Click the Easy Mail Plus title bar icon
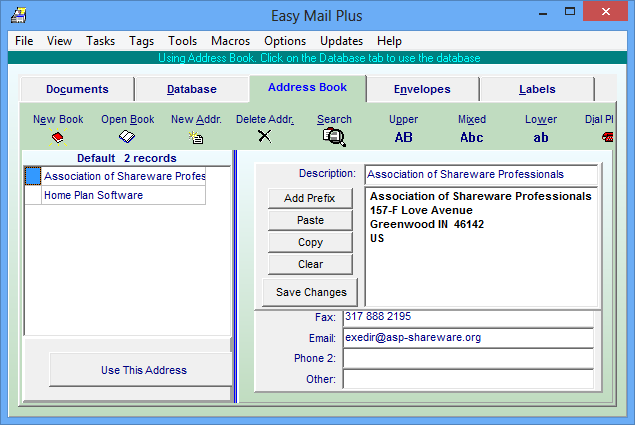This screenshot has width=635, height=425. tap(19, 16)
